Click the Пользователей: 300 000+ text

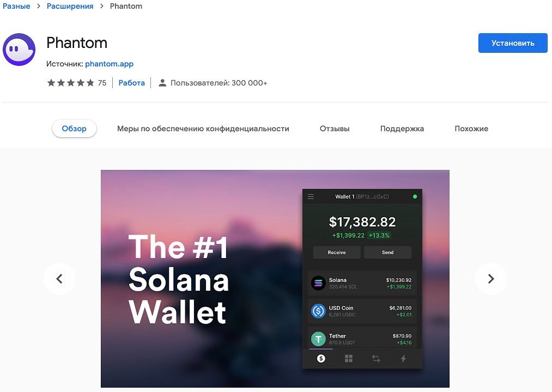tap(219, 83)
